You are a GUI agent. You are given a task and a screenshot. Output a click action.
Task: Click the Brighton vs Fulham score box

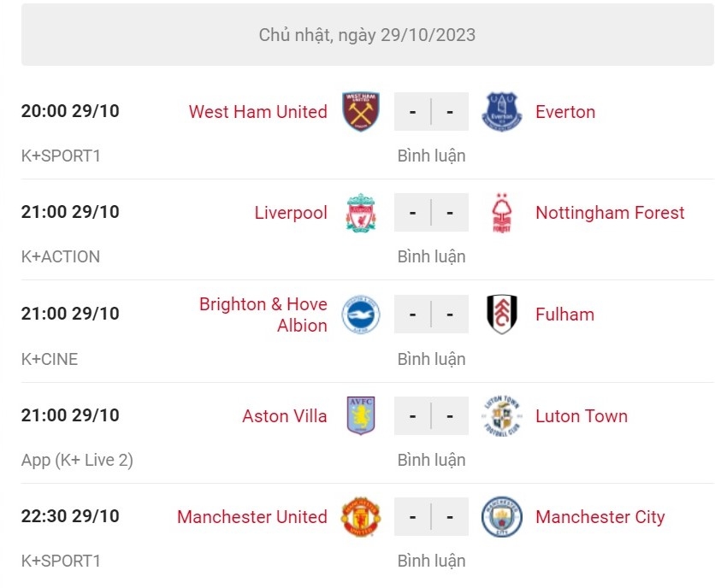tap(431, 315)
